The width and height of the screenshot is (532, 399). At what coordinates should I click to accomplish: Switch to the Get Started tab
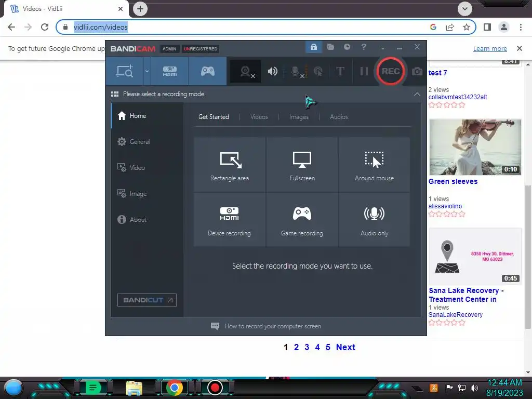tap(214, 117)
